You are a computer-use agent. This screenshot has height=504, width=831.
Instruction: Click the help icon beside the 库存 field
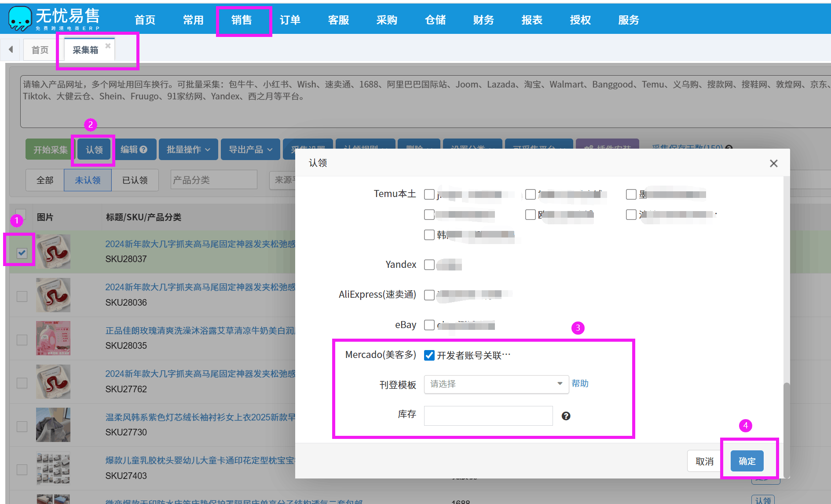click(566, 416)
